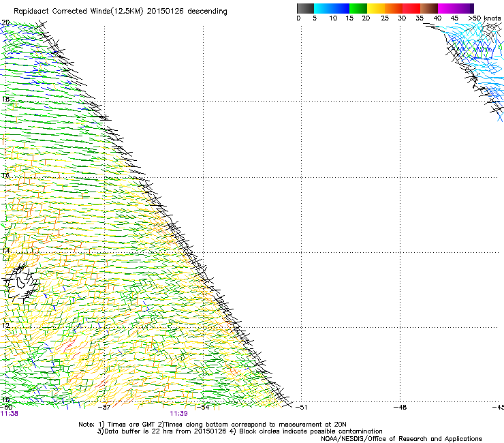Click the 14 latitude axis label
Image resolution: width=504 pixels, height=443 pixels.
click(5, 250)
